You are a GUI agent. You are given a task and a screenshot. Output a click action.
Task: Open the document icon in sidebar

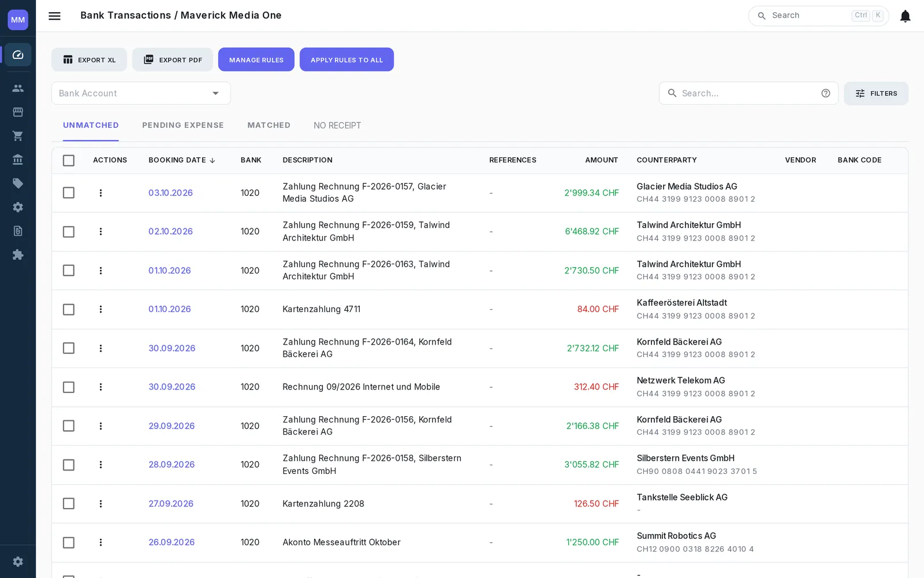(x=18, y=231)
